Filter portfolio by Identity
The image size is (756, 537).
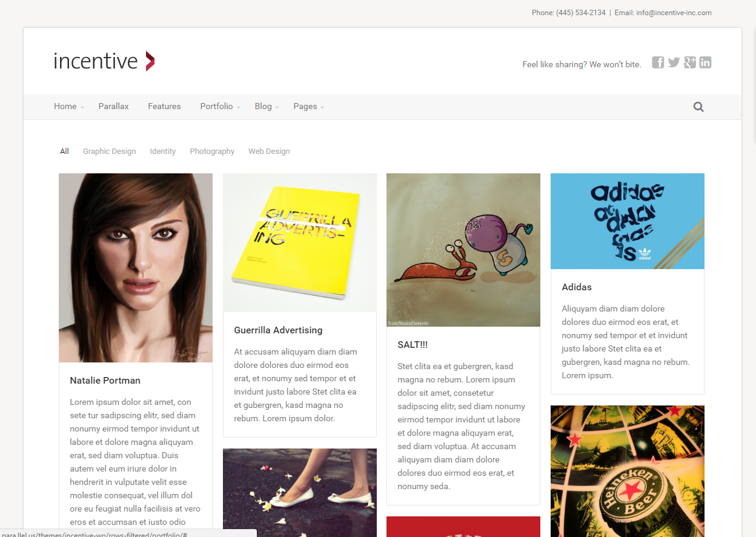tap(163, 152)
